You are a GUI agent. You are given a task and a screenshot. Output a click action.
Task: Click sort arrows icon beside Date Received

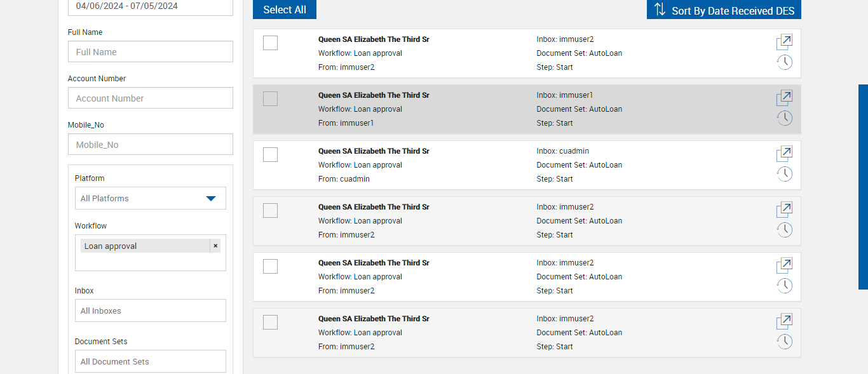(660, 10)
